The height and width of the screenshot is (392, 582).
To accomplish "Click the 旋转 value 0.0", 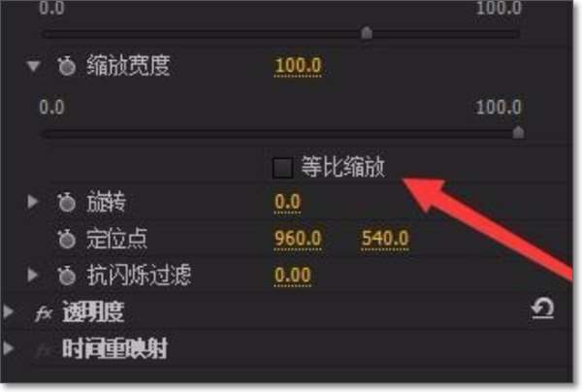I will pos(288,203).
